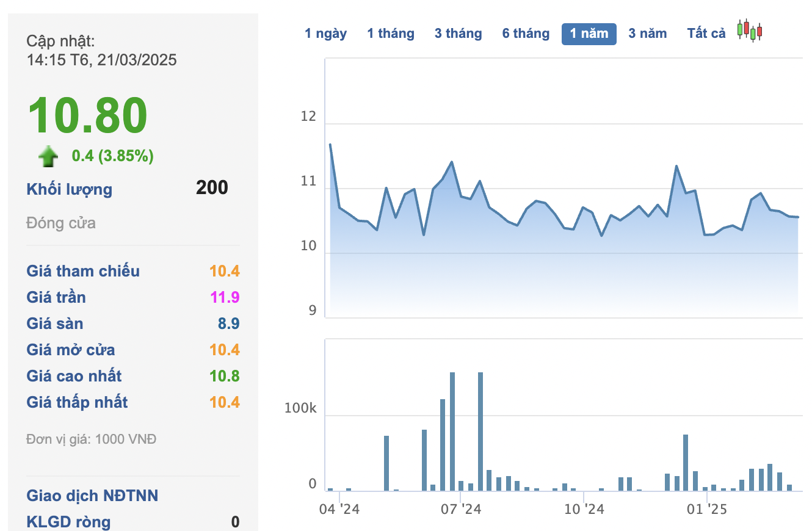Click the green up arrow price change icon
Viewport: 812px width, 531px height.
pyautogui.click(x=48, y=156)
